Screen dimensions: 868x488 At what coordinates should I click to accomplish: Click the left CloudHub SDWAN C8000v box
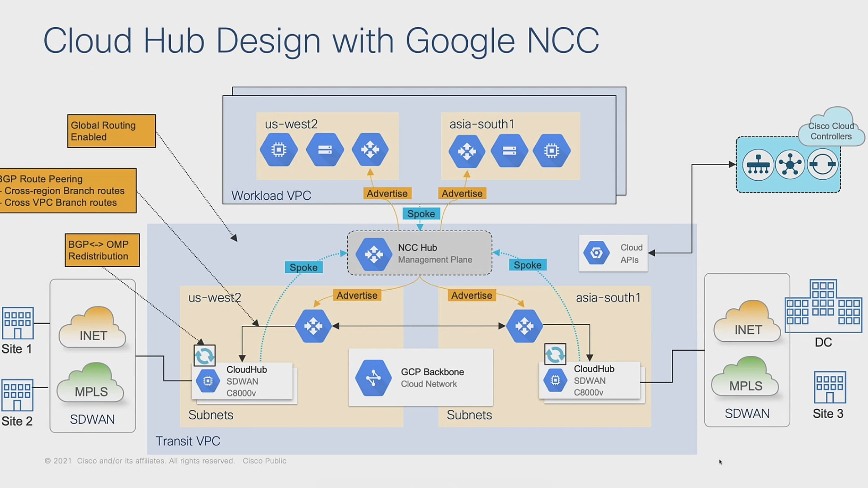pos(242,381)
